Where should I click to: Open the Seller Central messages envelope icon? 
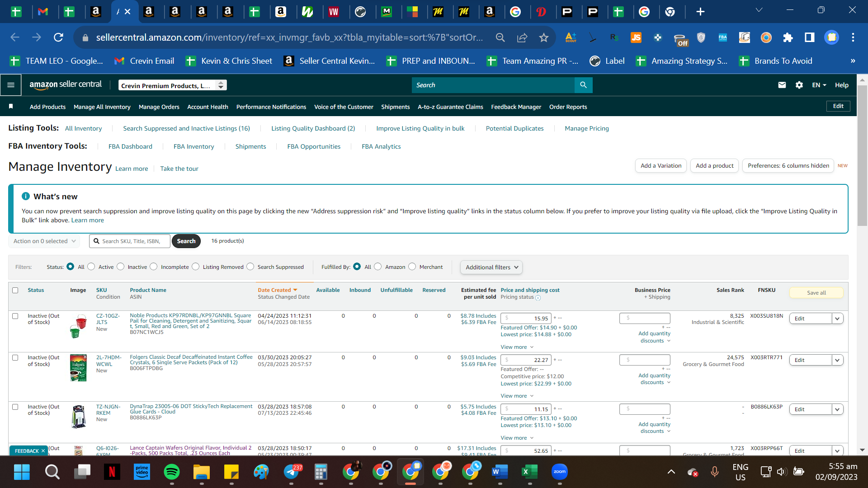point(782,85)
